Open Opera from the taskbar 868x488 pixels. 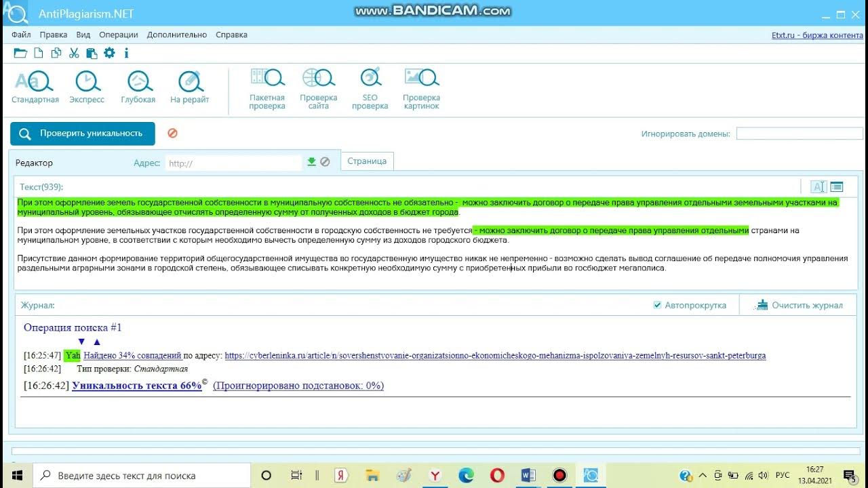coord(497,476)
